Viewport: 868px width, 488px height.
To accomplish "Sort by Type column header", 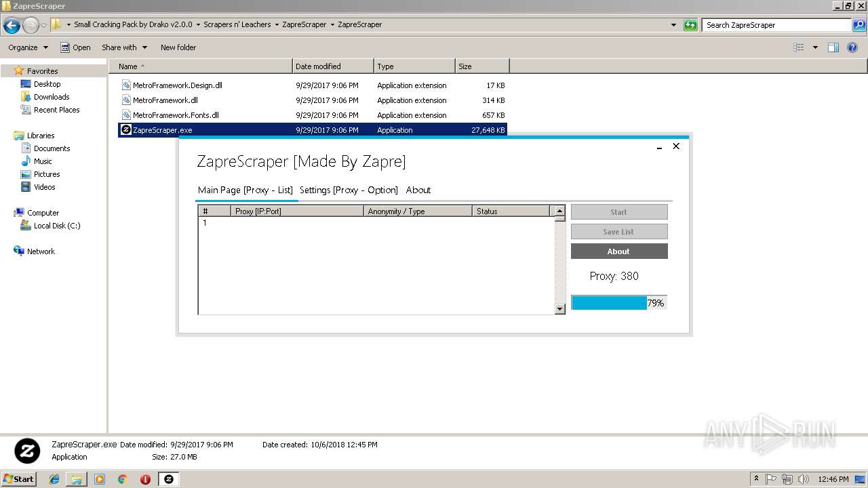I will [x=414, y=66].
